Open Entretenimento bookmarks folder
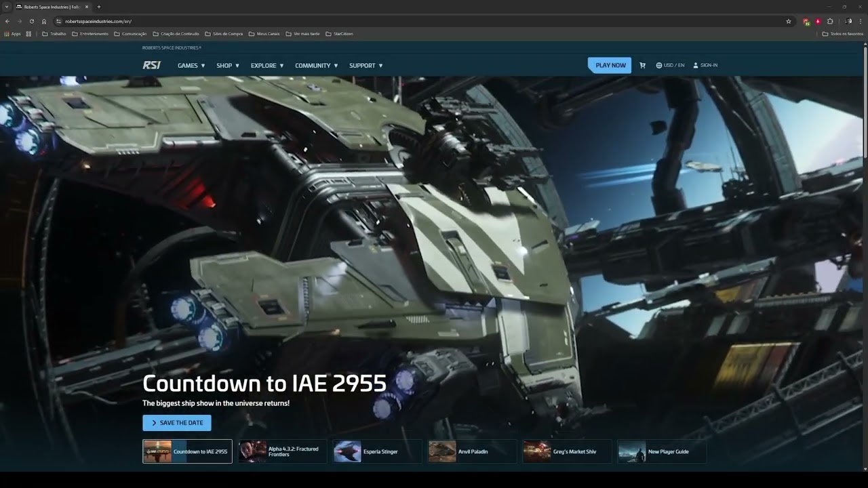 pos(90,33)
